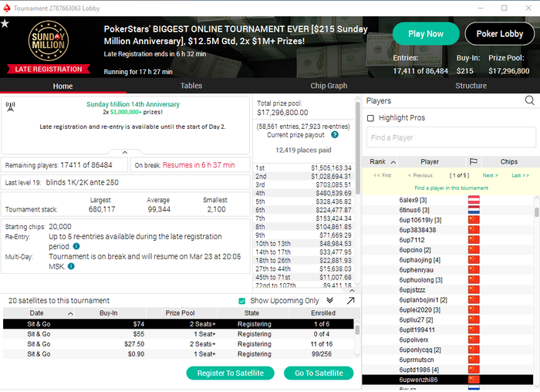Click the flag next to 6upcino

pyautogui.click(x=474, y=250)
